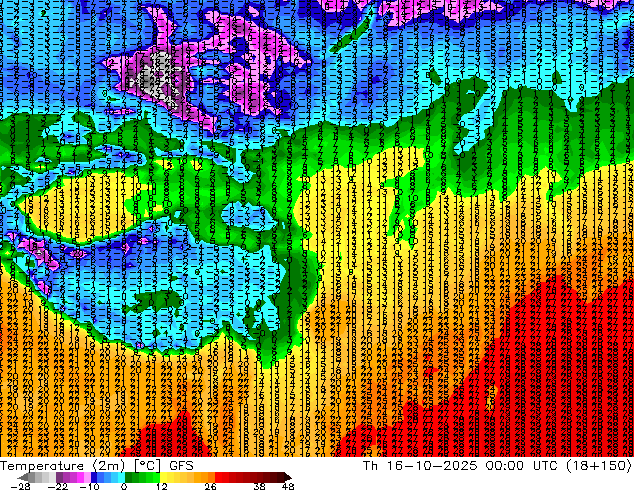
Task: Click the 'Th 16-10-2025' date text
Action: (420, 466)
